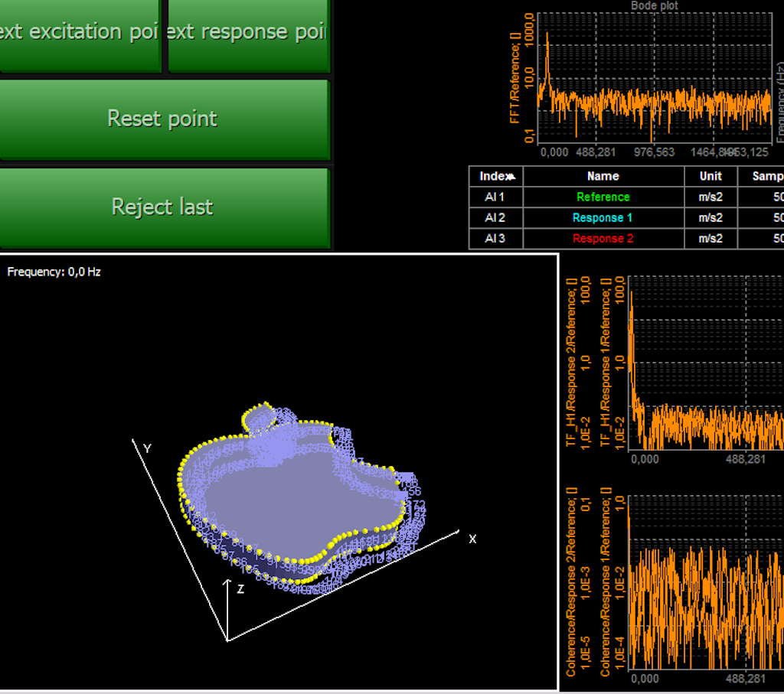The width and height of the screenshot is (784, 694).
Task: Select the FFT/Reference axis label
Action: tap(515, 77)
